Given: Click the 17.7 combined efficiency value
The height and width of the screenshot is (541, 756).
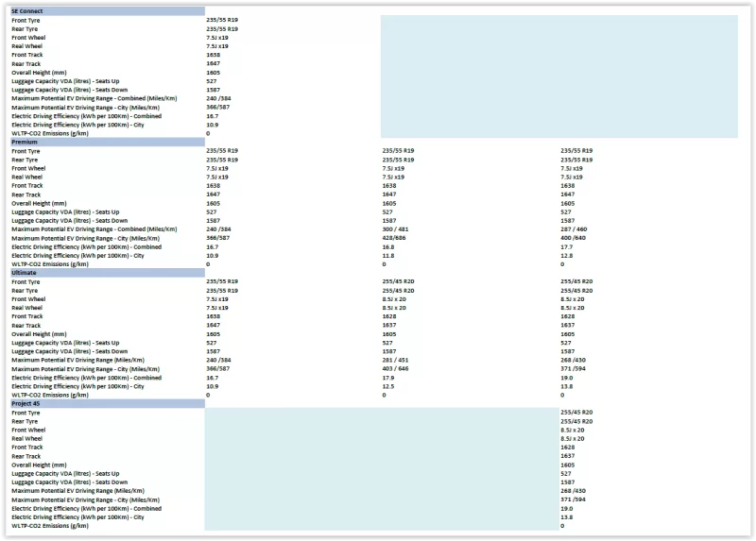Looking at the screenshot, I should pyautogui.click(x=567, y=246).
